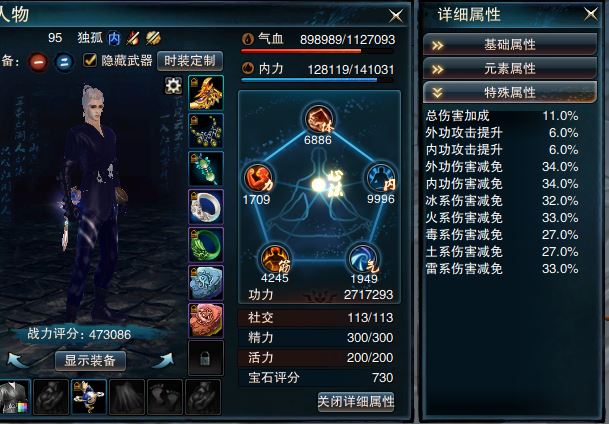Click the 体 attribute node icon
The width and height of the screenshot is (609, 424).
point(319,119)
